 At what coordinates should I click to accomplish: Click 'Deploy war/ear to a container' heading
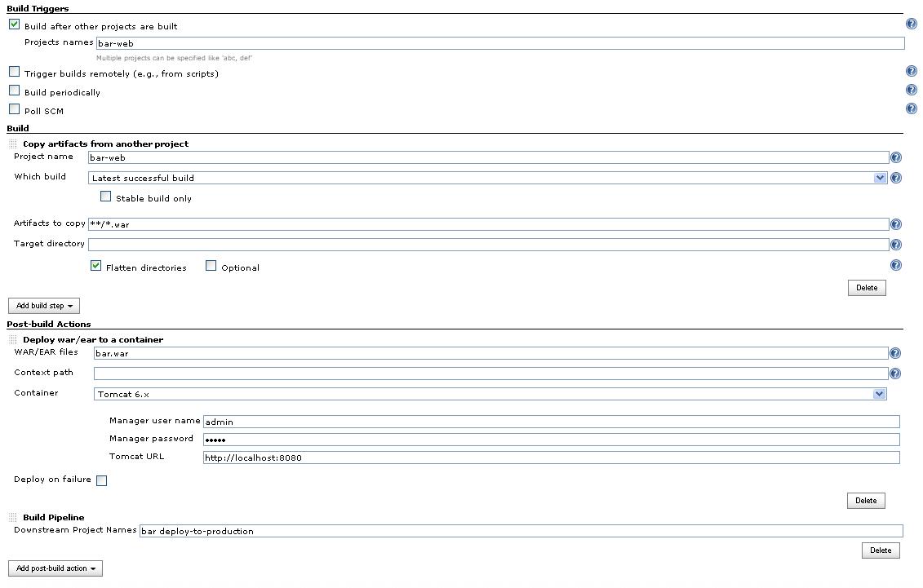coord(93,340)
